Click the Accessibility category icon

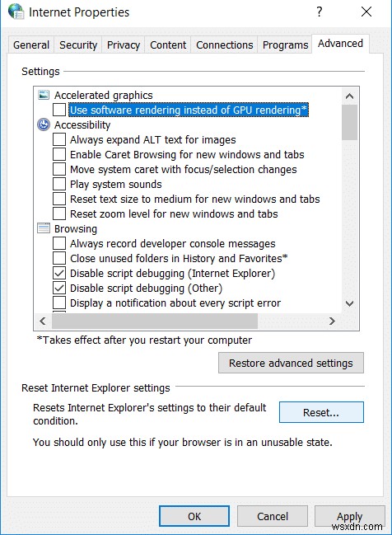[44, 124]
